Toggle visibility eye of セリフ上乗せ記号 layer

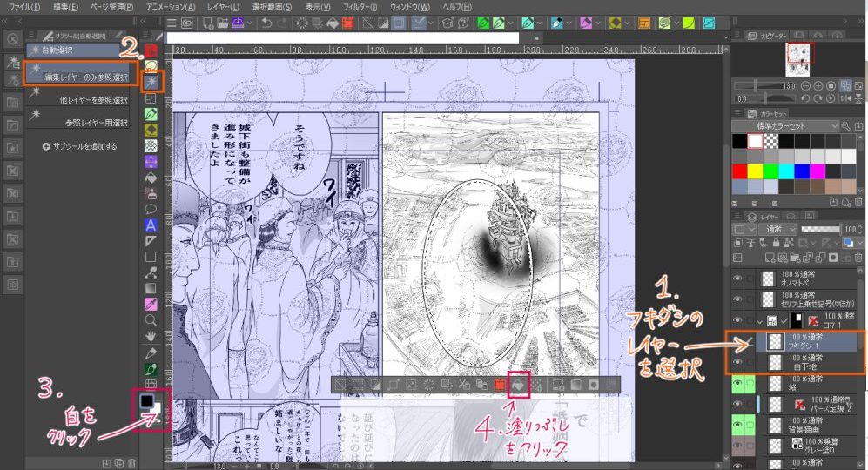737,299
